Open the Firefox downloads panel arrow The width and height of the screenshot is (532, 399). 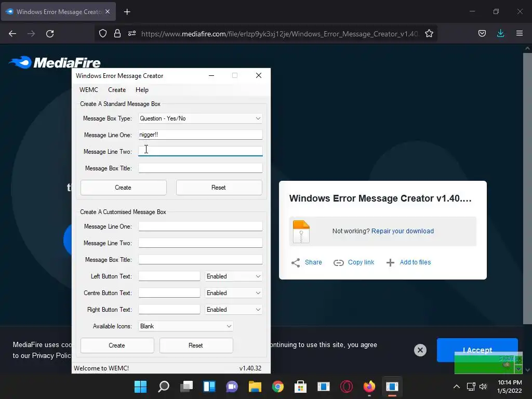tap(500, 33)
